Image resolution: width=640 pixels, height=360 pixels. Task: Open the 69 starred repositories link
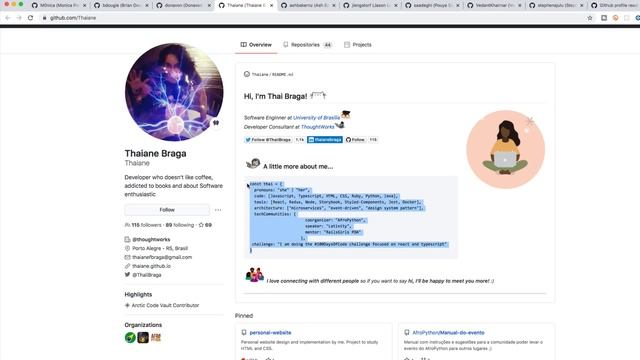coord(205,225)
